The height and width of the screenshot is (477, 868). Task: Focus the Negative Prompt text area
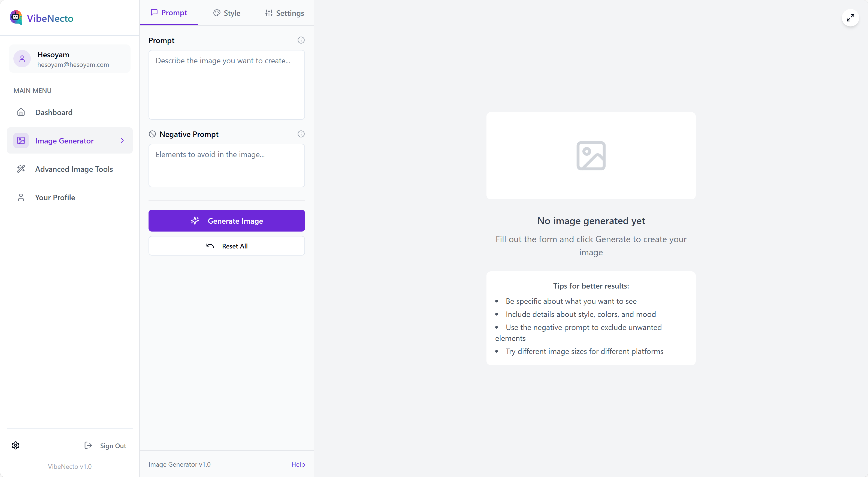click(x=226, y=166)
